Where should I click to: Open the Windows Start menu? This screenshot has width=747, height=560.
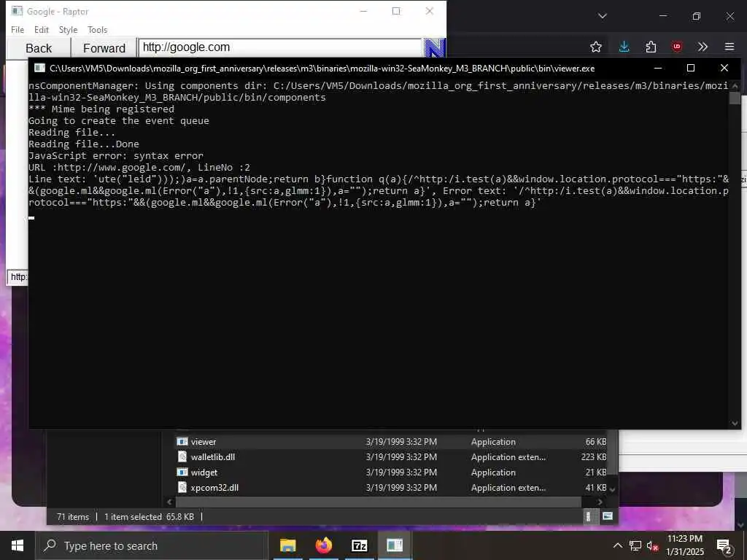pyautogui.click(x=18, y=545)
